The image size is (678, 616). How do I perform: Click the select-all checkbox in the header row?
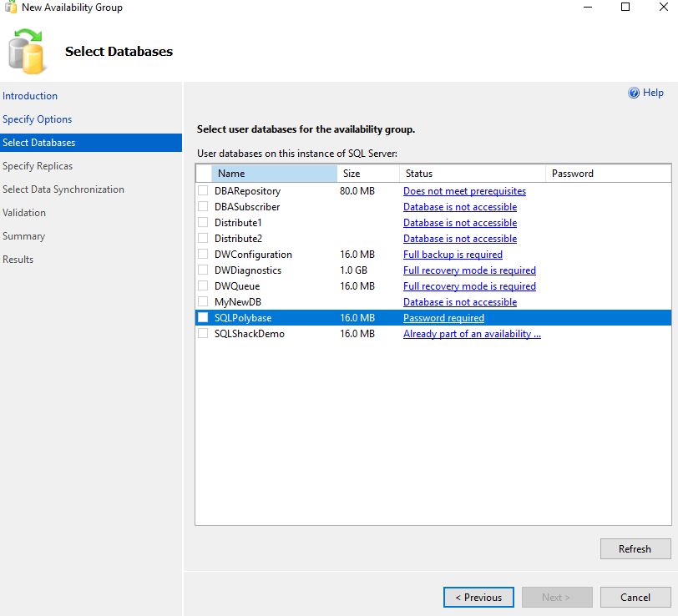pyautogui.click(x=201, y=173)
